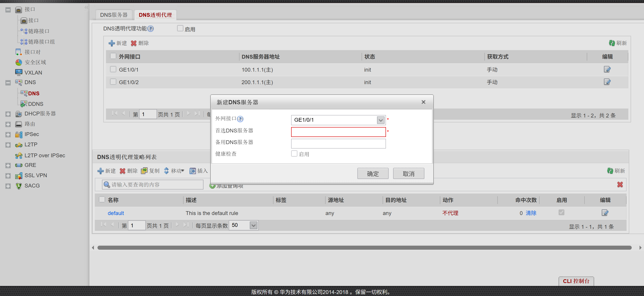Click the 确定 button
Screen dimensions: 644x296
[373, 174]
